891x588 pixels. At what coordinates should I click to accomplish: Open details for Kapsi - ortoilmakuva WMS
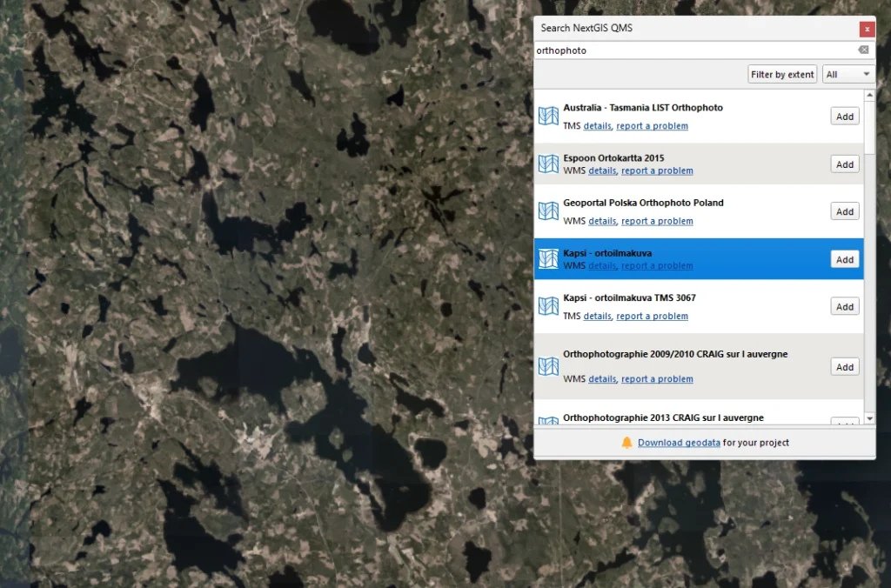(x=602, y=265)
